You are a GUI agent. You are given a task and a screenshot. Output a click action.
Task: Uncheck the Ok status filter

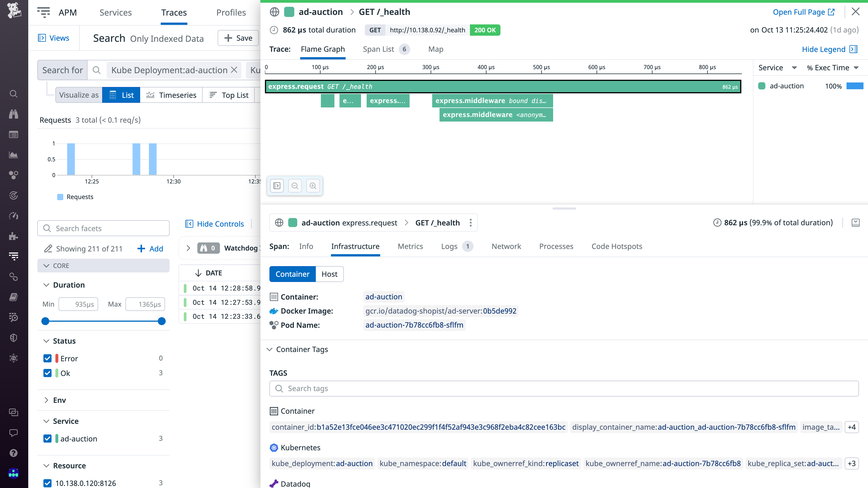(x=47, y=373)
